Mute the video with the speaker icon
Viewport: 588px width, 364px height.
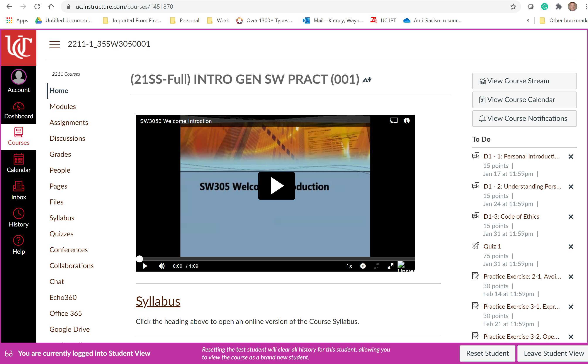pos(161,266)
